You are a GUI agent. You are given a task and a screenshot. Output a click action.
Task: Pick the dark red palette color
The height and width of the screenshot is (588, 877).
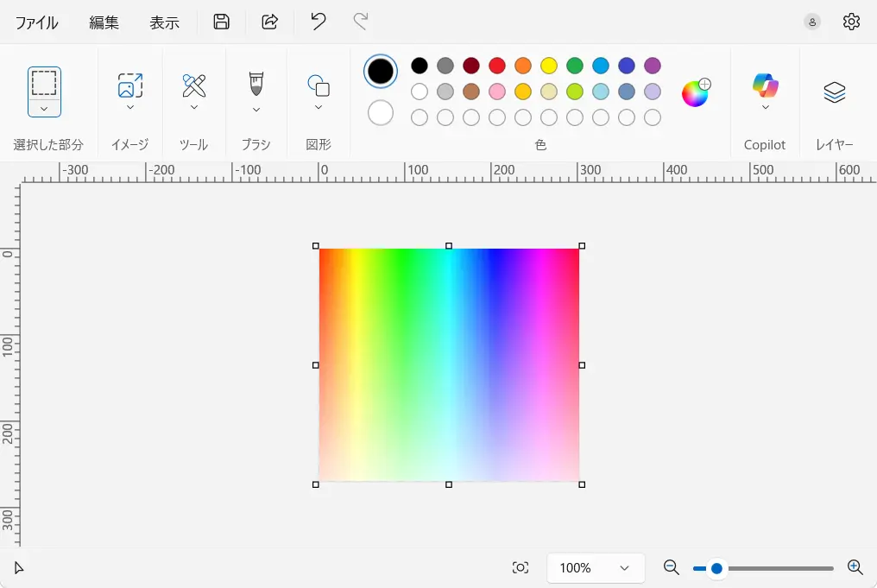tap(471, 66)
